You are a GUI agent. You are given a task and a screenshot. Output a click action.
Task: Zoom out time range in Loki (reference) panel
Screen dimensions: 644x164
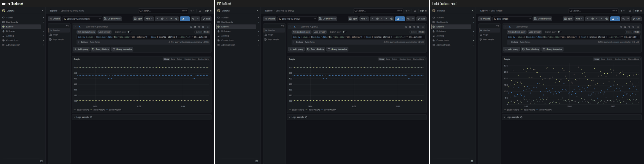click(x=607, y=19)
